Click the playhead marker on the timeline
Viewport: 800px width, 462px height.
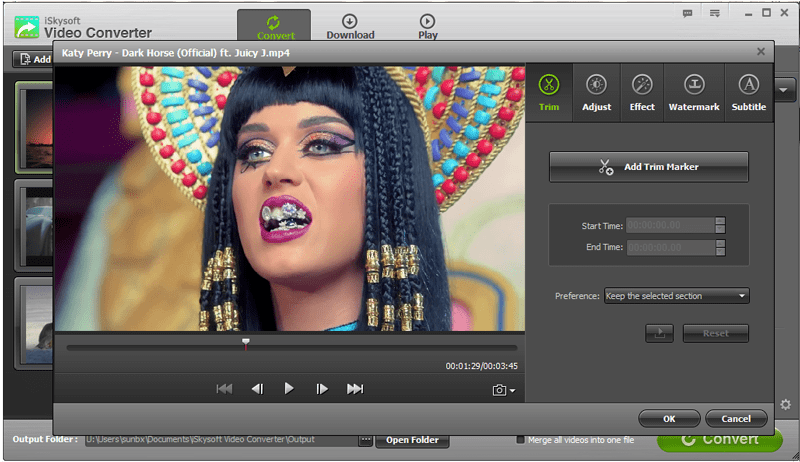(246, 342)
